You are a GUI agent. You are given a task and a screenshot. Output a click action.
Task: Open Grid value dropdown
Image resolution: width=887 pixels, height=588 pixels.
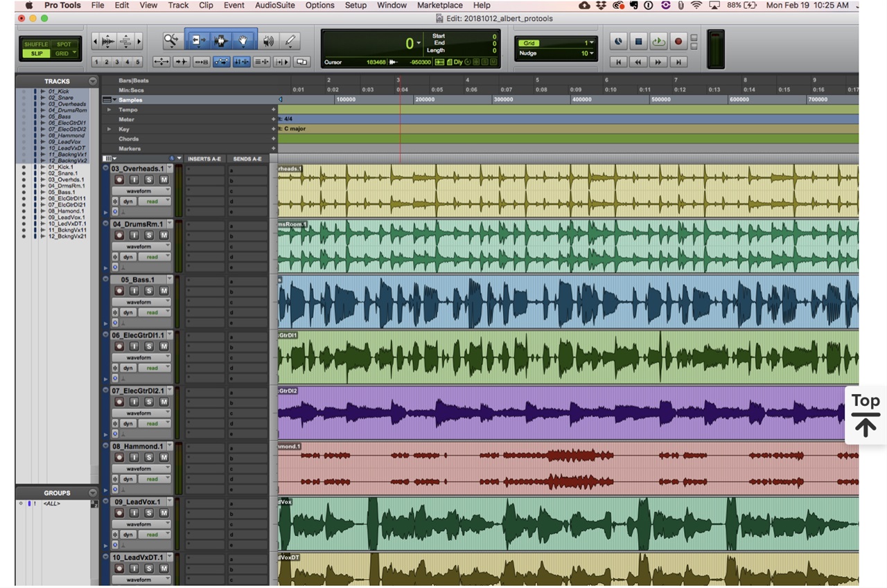(592, 43)
